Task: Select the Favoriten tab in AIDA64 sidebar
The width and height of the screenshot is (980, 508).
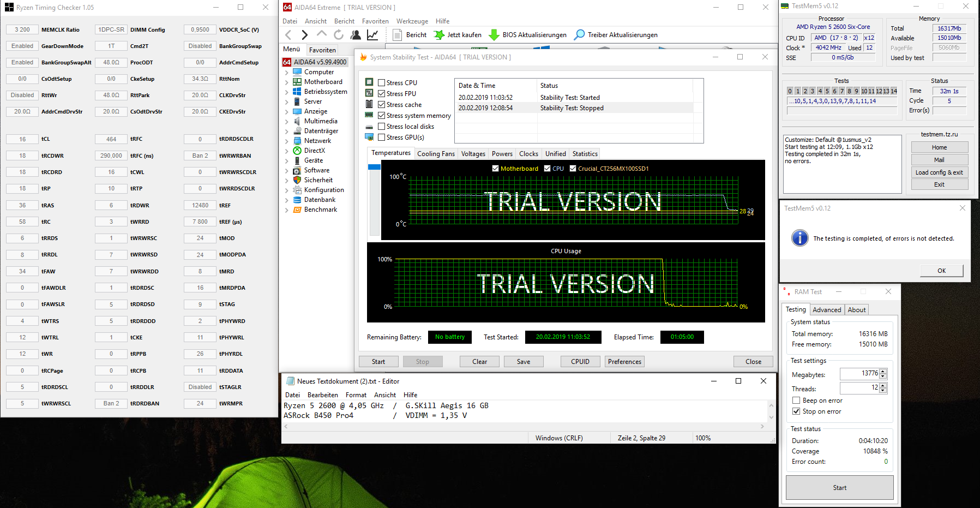Action: pyautogui.click(x=322, y=50)
